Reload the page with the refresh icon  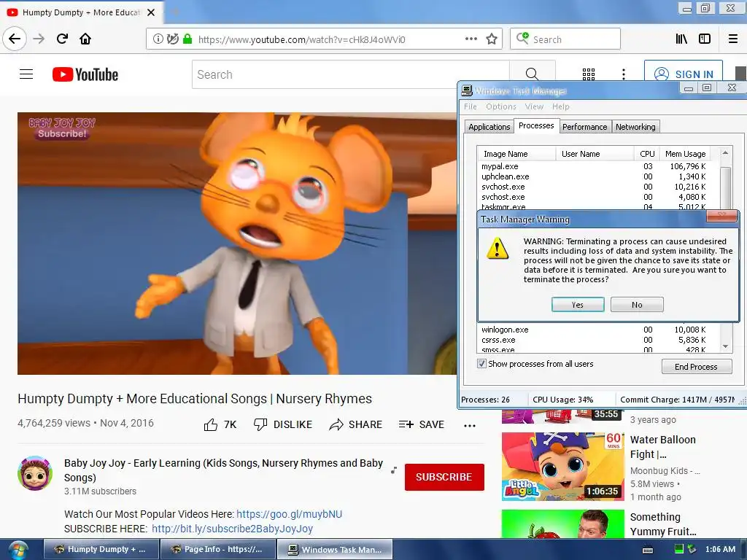click(x=63, y=39)
